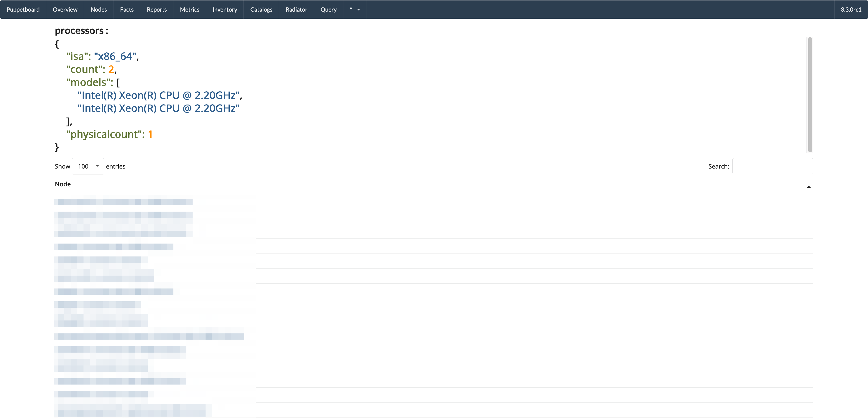Open the environment asterisk dropdown

[x=355, y=9]
